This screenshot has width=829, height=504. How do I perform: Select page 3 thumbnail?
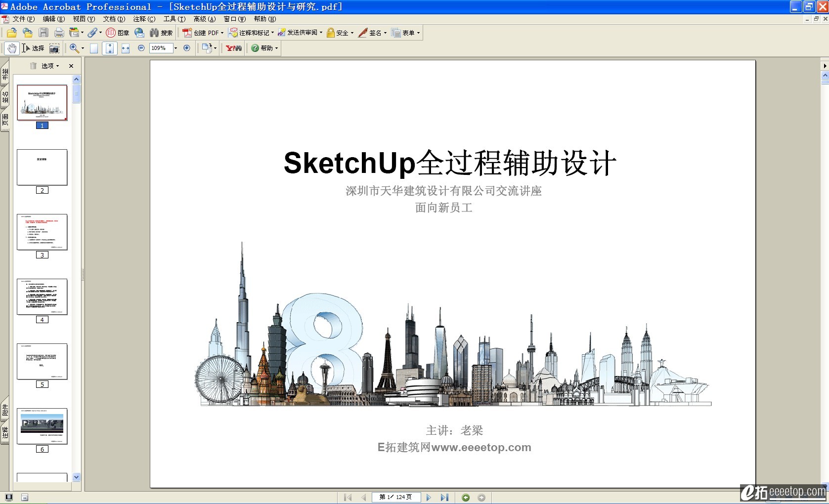click(x=42, y=232)
